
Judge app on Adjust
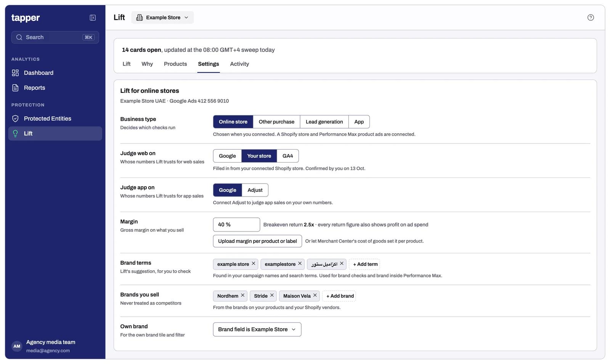tap(255, 190)
